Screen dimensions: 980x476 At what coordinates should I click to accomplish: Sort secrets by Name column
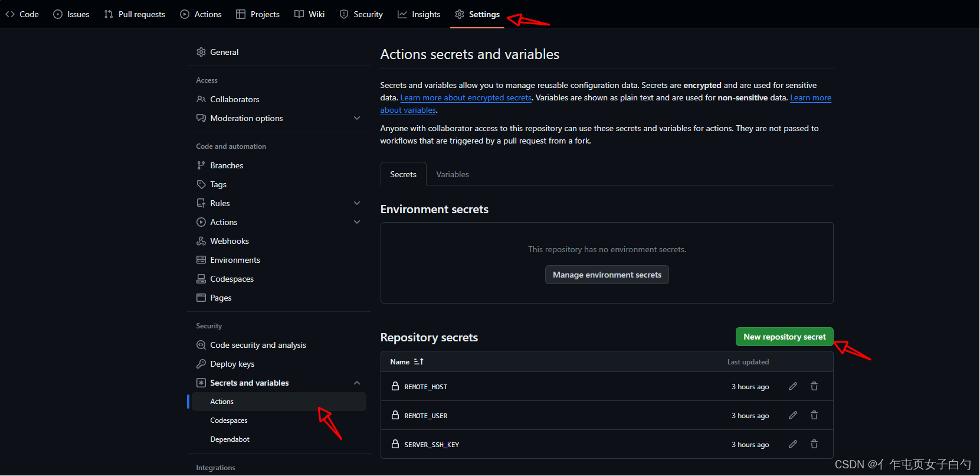[x=407, y=361]
